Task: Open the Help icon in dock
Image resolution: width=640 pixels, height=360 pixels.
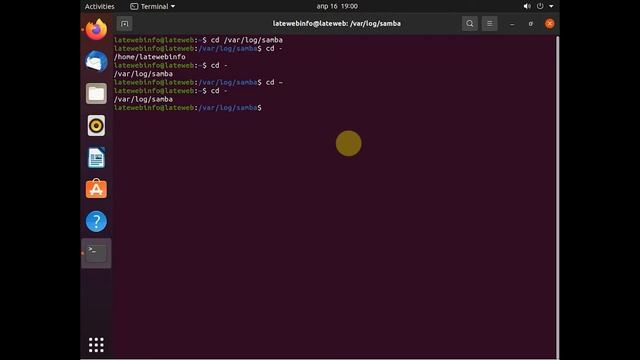Action: click(x=96, y=221)
